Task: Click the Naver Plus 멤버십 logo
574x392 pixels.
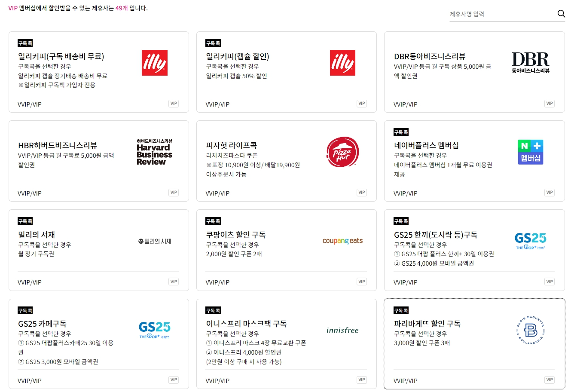Action: coord(531,152)
